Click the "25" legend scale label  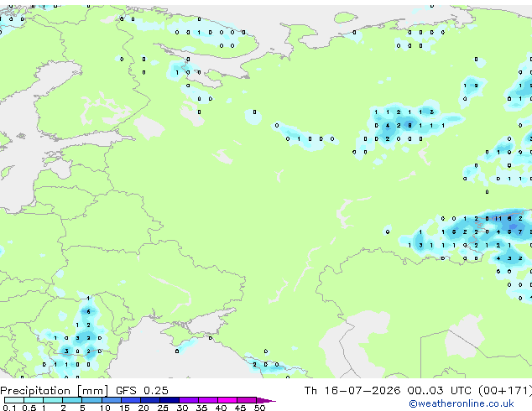[163, 408]
